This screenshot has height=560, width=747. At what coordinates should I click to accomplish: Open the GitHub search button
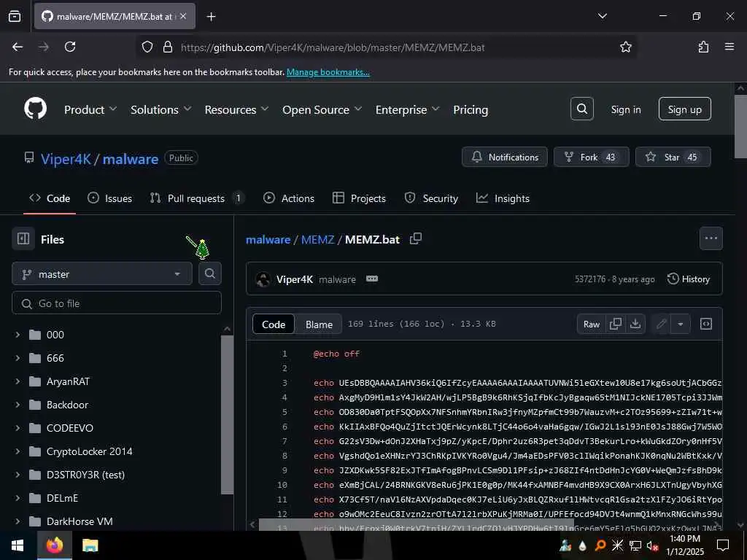point(581,109)
